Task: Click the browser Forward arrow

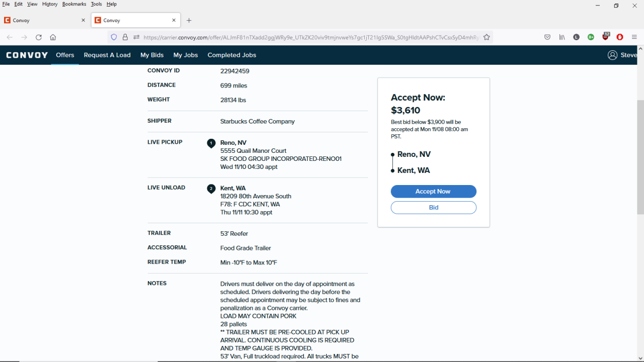Action: point(24,37)
